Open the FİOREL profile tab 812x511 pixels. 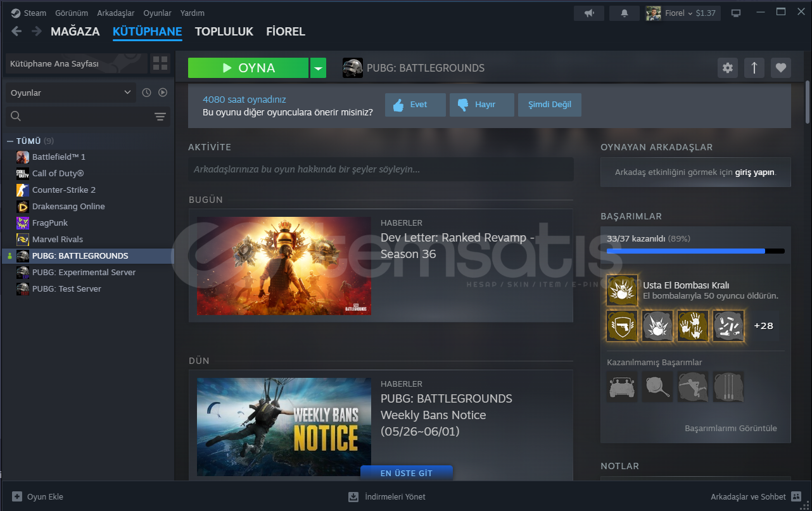[286, 31]
